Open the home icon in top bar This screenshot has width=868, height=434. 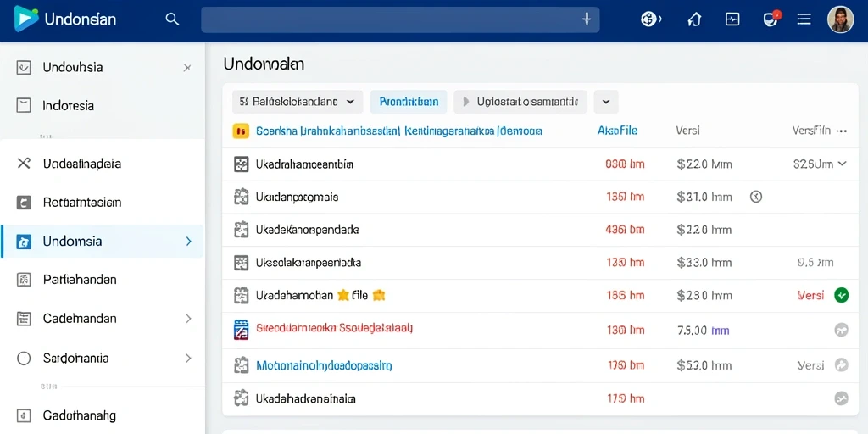[694, 20]
